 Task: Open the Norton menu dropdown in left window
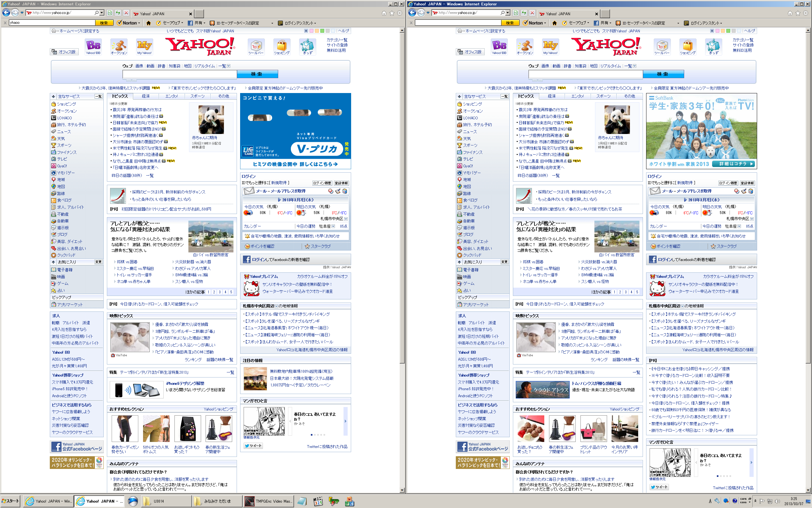click(139, 23)
